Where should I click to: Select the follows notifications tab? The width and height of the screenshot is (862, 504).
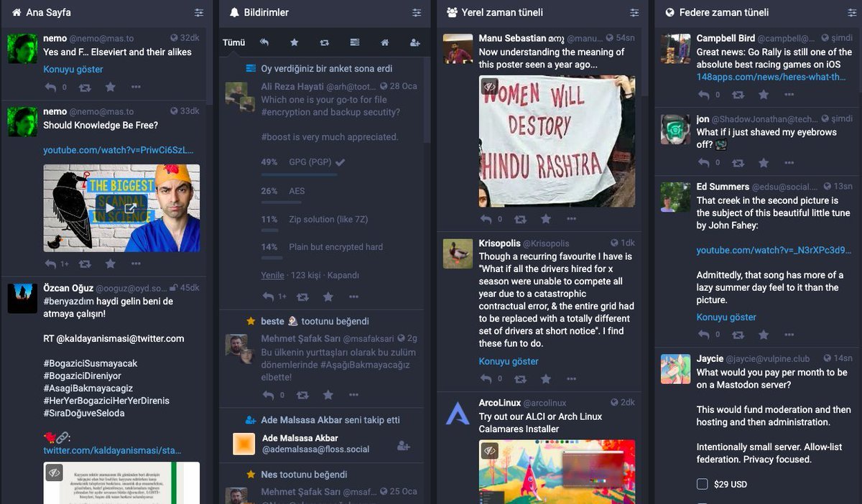[414, 42]
